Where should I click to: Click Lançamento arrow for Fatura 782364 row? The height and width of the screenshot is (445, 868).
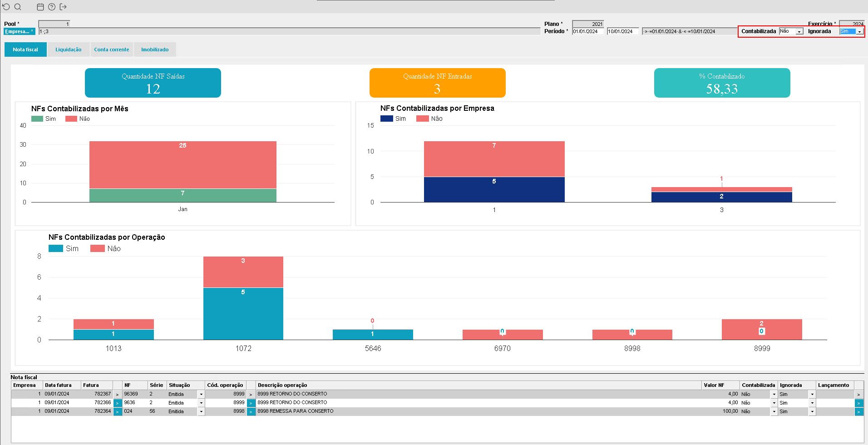[x=859, y=411]
